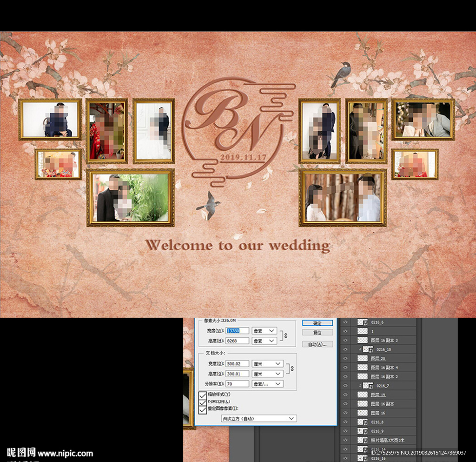Hide the 0216_6 layer via eye icon

[x=345, y=322]
